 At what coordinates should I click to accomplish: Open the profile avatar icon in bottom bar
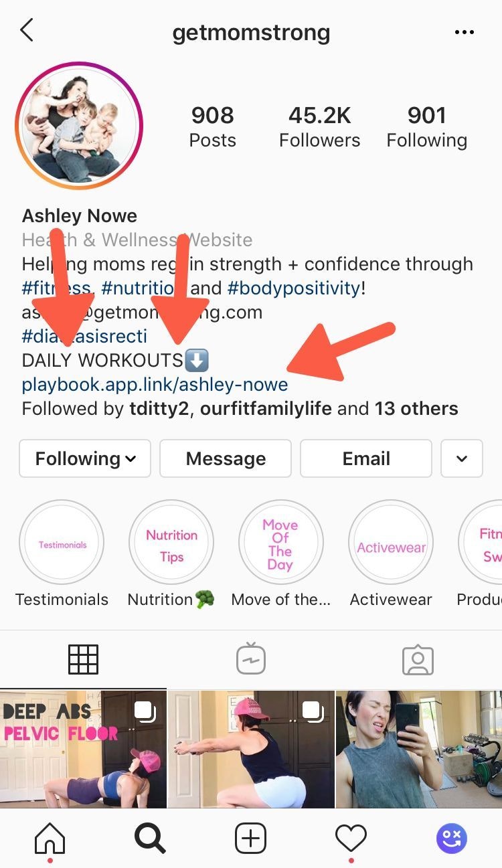(452, 838)
